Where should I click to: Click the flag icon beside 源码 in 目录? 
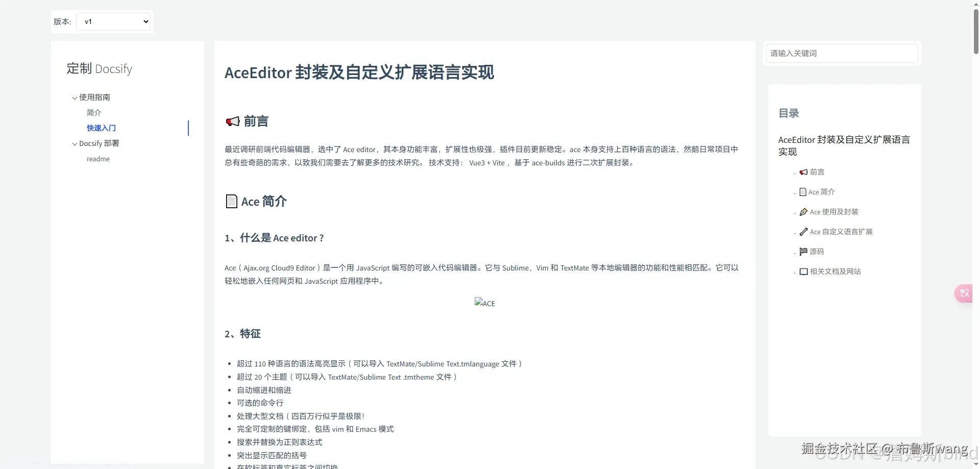803,252
